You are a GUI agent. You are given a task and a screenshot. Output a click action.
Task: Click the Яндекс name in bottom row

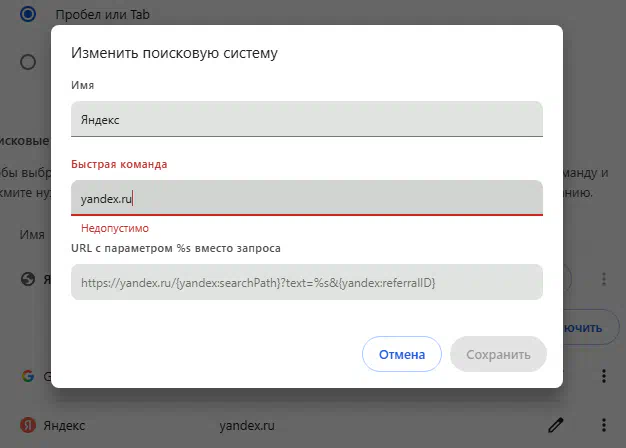click(x=64, y=426)
